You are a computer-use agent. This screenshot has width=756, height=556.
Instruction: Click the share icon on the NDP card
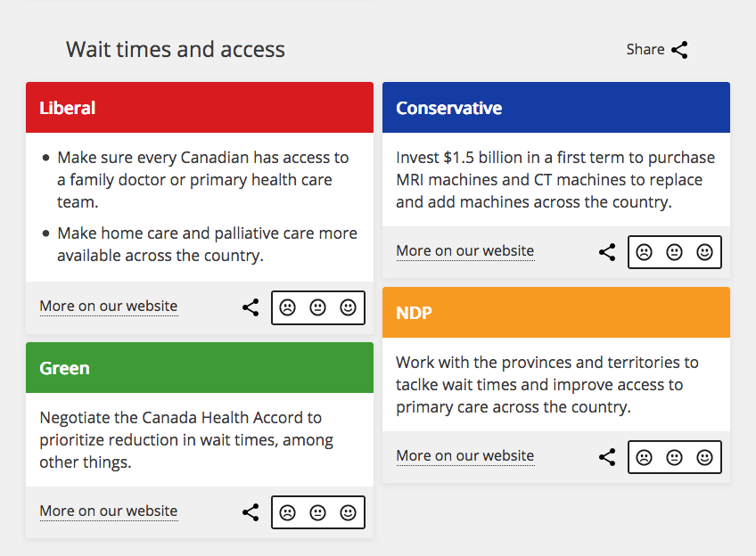[x=607, y=457]
